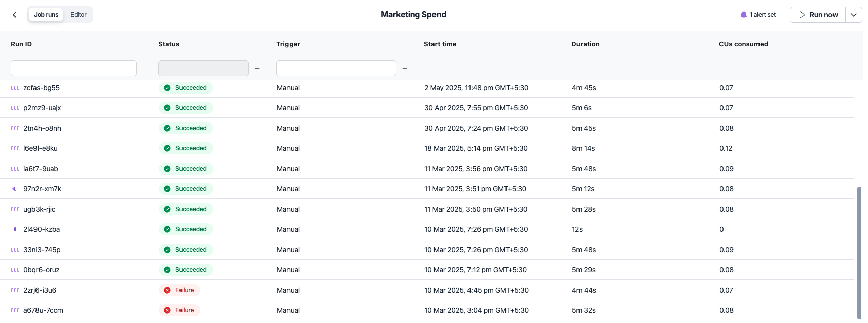Click the green success icon for l6e9l-e8ku
868x323 pixels.
pos(167,148)
